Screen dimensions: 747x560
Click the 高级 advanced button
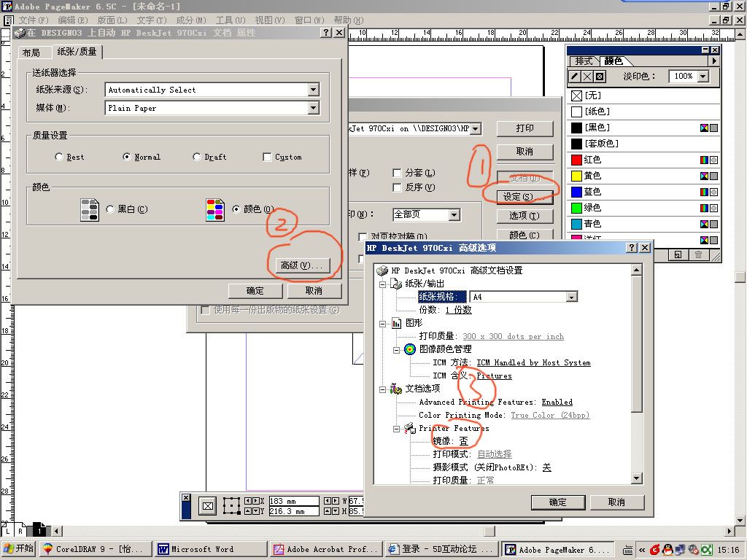tap(301, 265)
